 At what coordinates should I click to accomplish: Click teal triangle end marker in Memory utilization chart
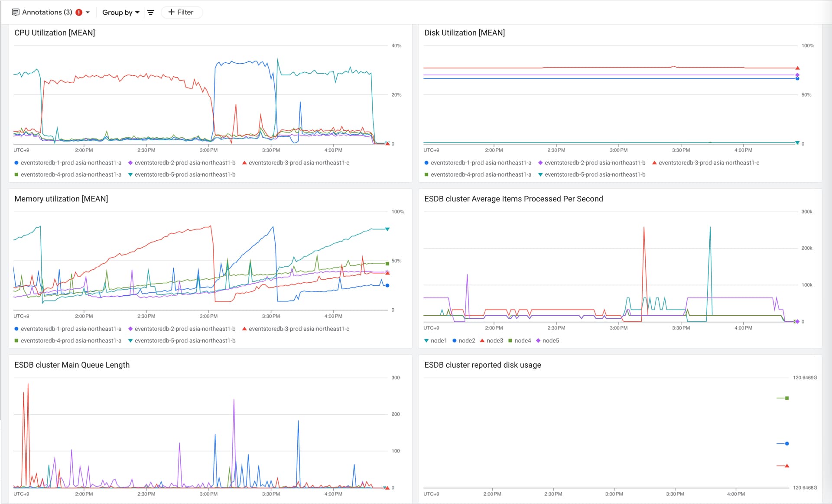click(x=387, y=229)
